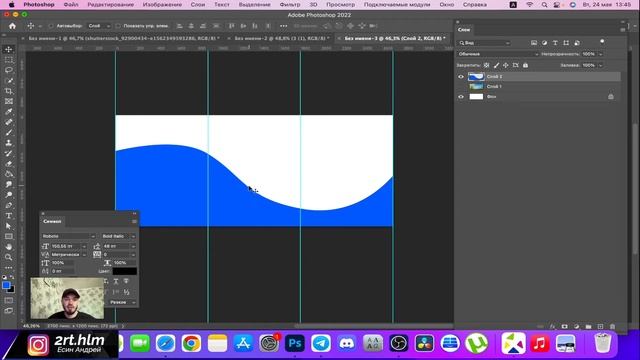640x360 pixels.
Task: Select the Eraser tool
Action: coord(9,164)
